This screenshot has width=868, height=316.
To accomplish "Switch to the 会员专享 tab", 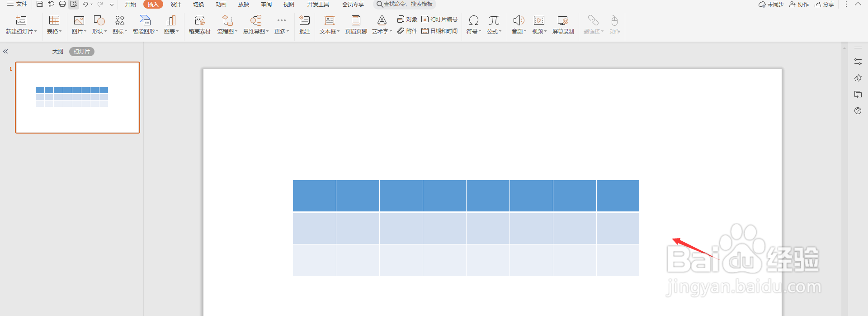I will tap(353, 4).
